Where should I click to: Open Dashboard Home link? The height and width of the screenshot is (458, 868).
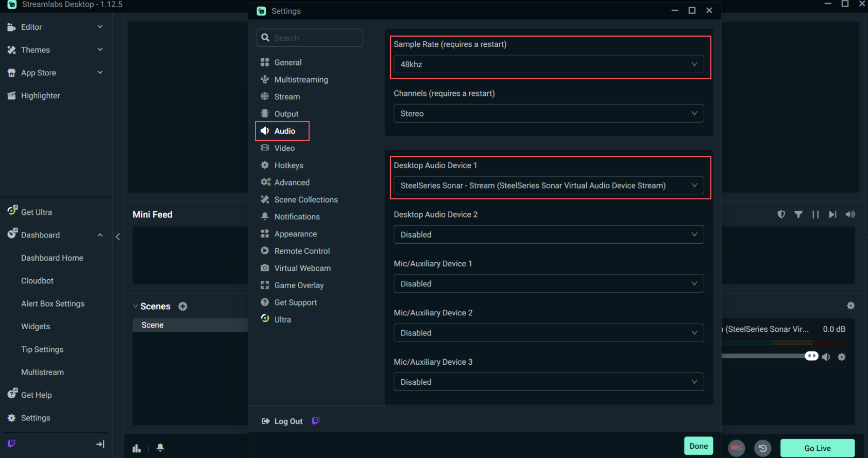pos(52,258)
